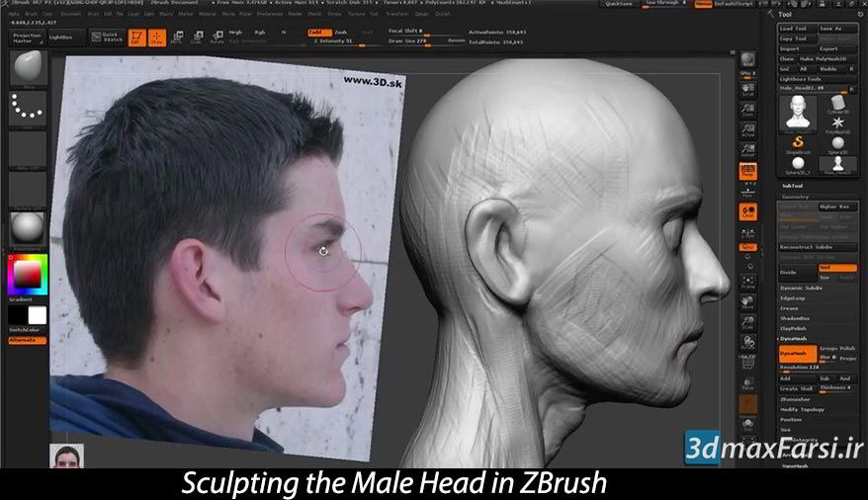Toggle Mrgb channel
868x500 pixels.
[x=236, y=33]
